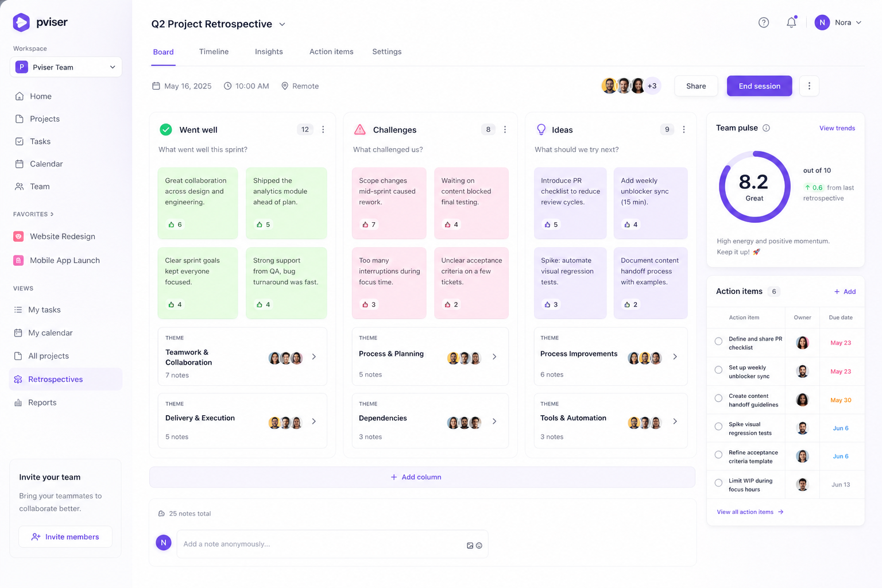Open the Ideas column options menu
This screenshot has width=882, height=588.
click(684, 130)
